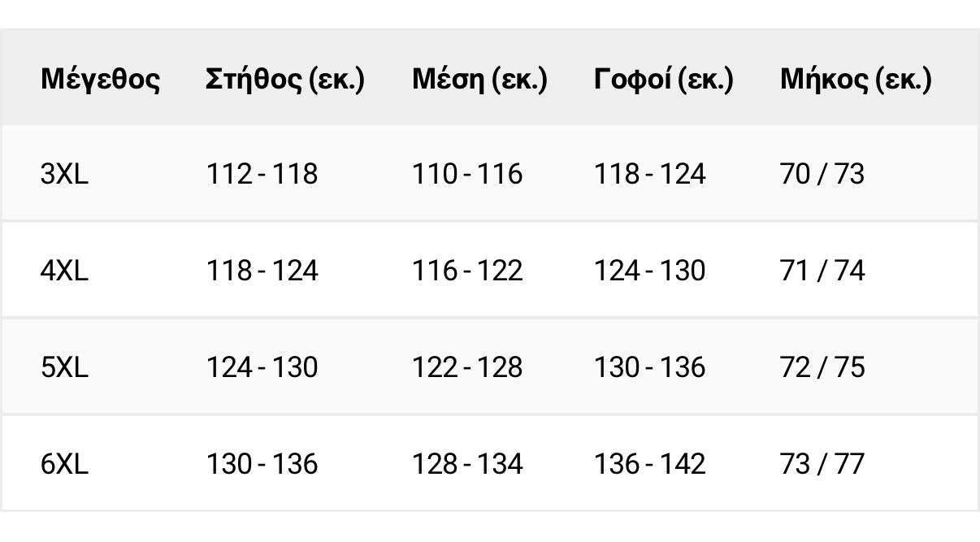Click the Στήθος (εκ.) column header
980x542 pixels.
(285, 80)
